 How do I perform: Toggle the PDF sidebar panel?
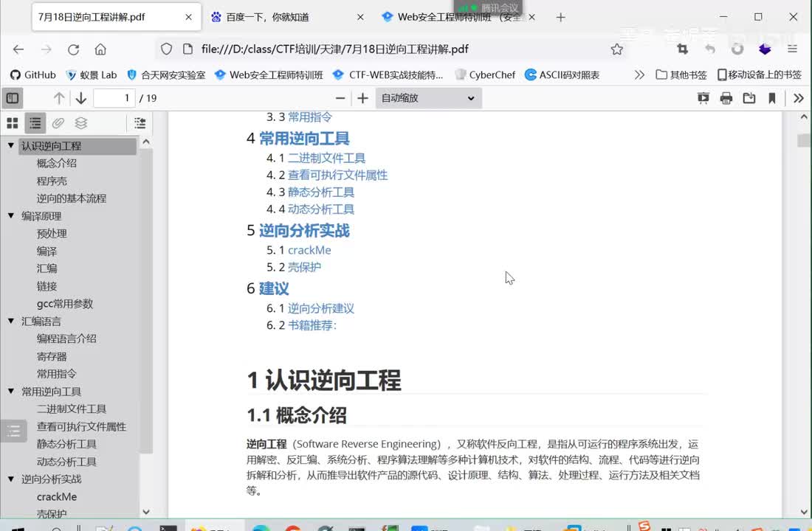tap(13, 98)
